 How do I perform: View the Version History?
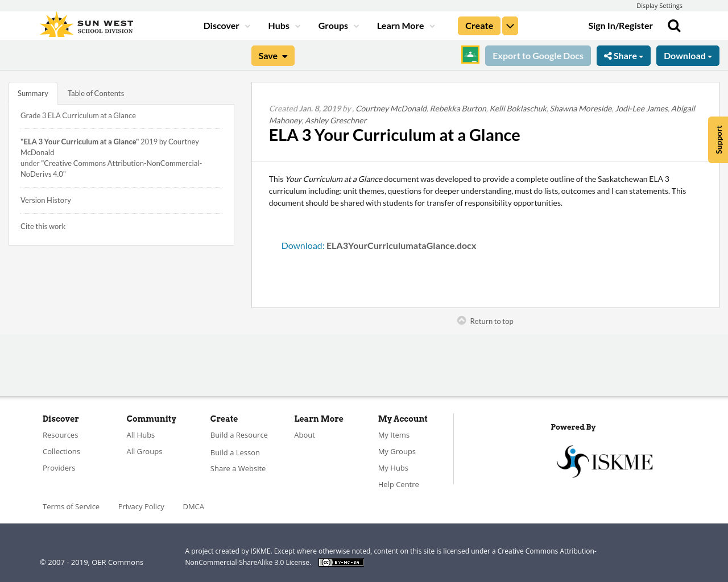click(45, 199)
